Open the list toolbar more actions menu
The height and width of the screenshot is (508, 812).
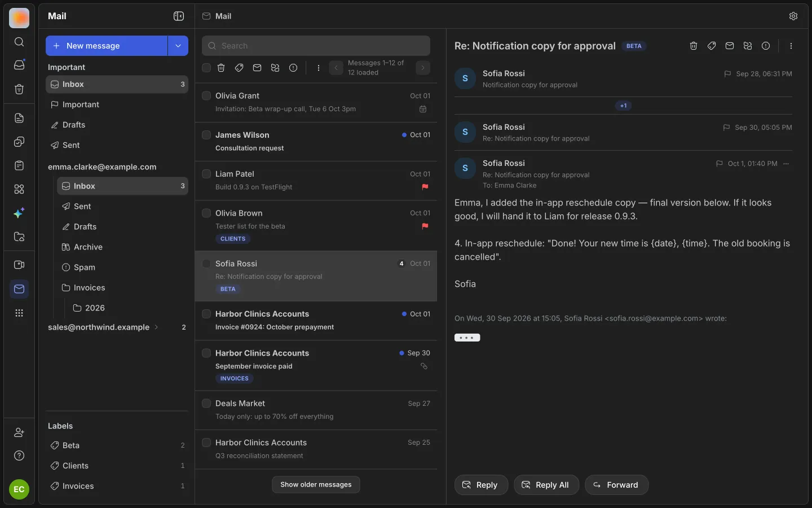pyautogui.click(x=319, y=68)
